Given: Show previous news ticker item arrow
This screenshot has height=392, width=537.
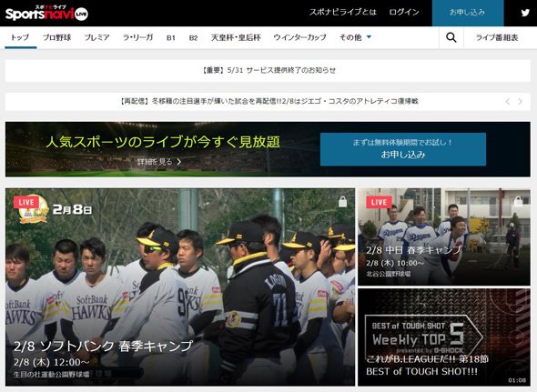Looking at the screenshot, I should pyautogui.click(x=508, y=101).
